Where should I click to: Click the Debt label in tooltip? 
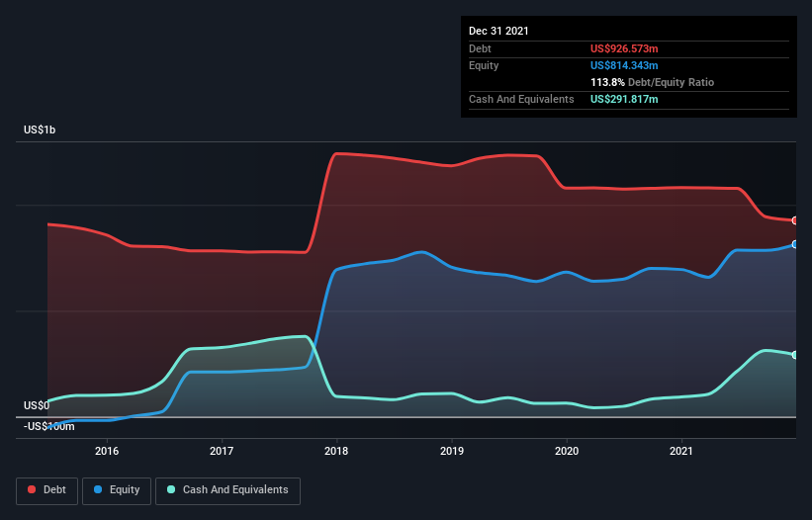pyautogui.click(x=480, y=48)
